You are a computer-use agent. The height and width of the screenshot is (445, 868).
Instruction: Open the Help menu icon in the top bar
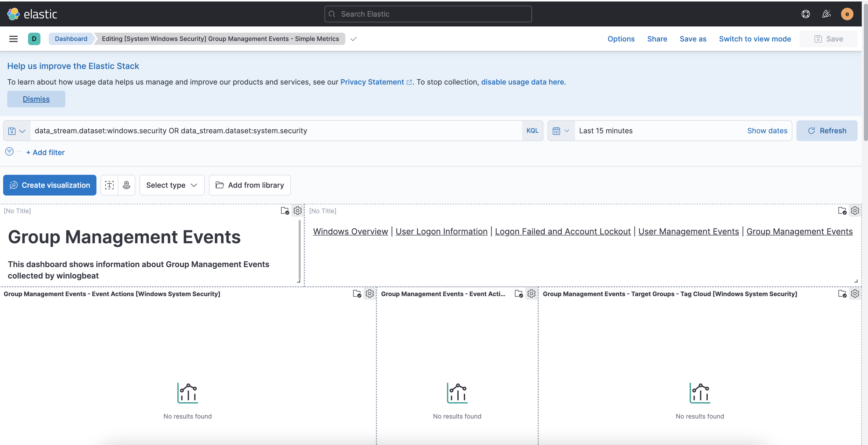[x=806, y=14]
